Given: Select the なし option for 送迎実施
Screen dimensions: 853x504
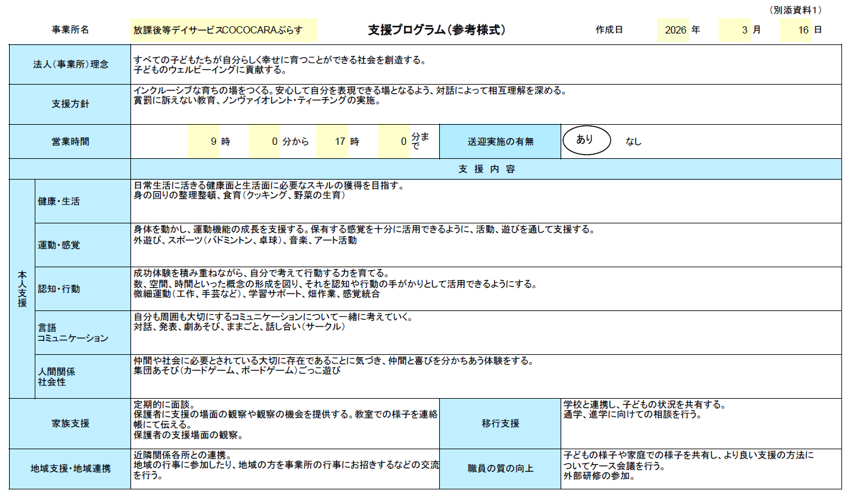Looking at the screenshot, I should pos(634,142).
